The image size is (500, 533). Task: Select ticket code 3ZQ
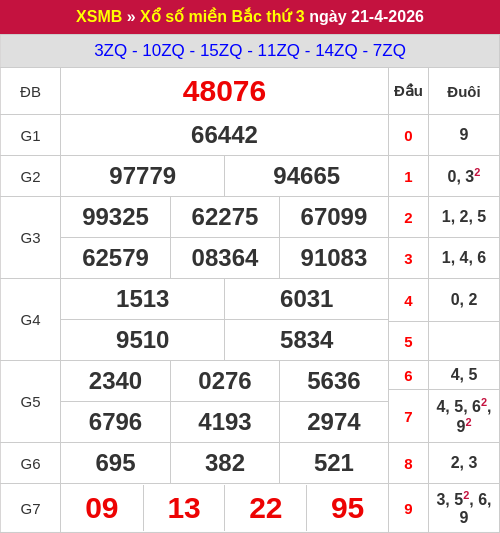[110, 51]
